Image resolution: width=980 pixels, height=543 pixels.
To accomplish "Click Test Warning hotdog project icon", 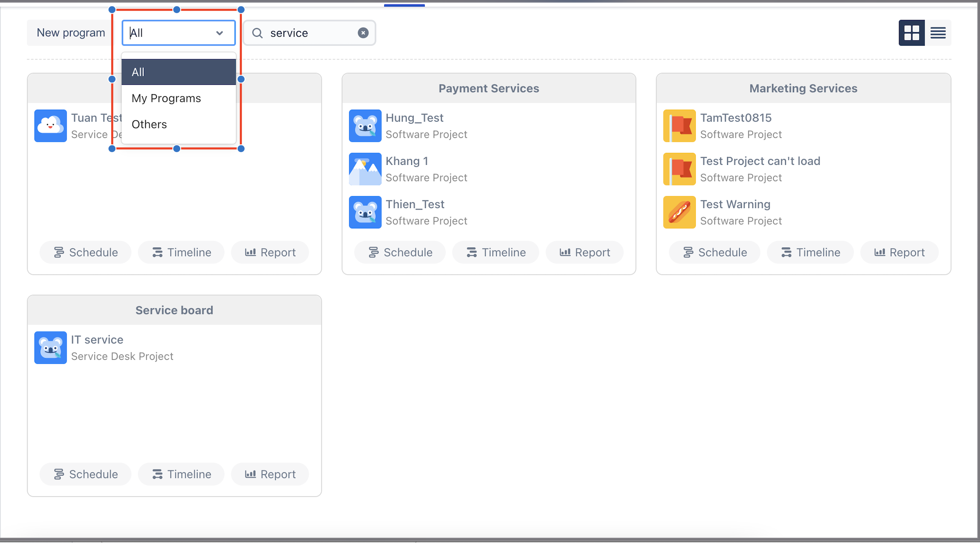I will click(x=679, y=212).
